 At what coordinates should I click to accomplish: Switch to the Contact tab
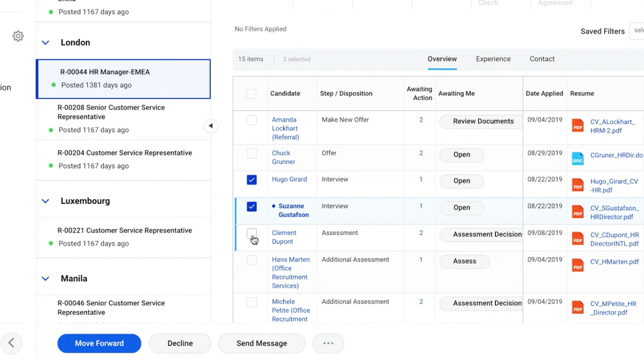point(542,59)
